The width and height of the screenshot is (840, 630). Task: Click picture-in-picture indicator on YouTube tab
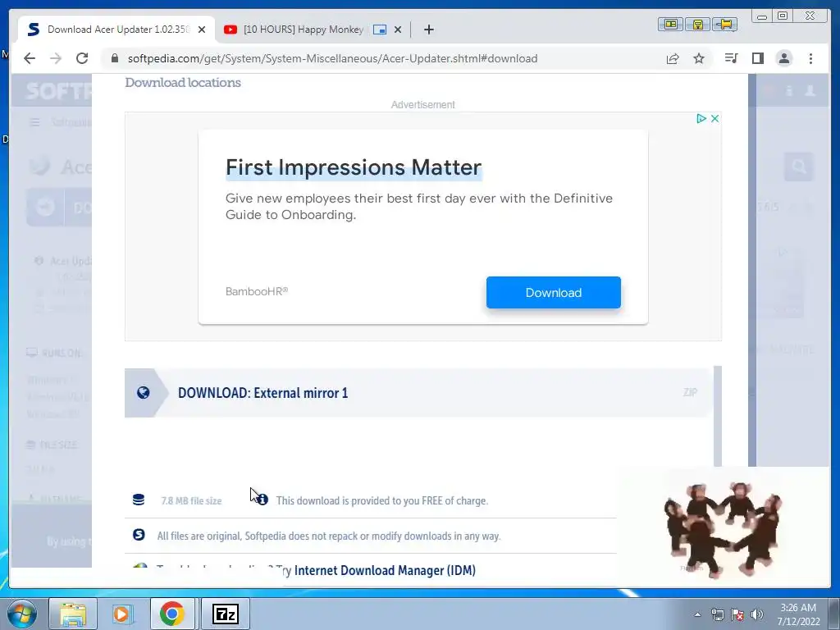tap(380, 30)
